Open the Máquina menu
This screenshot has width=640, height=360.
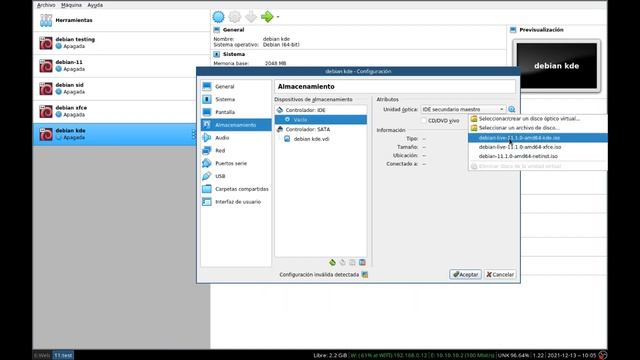point(71,5)
